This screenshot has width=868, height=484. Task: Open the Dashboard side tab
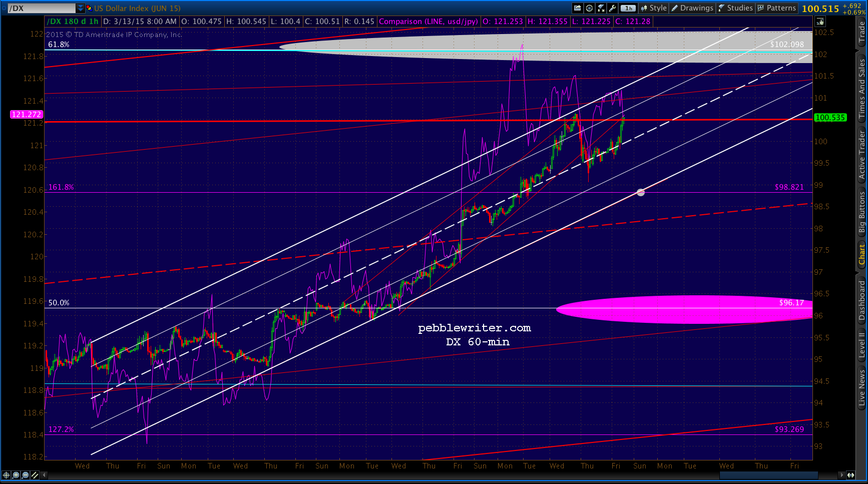coord(861,300)
